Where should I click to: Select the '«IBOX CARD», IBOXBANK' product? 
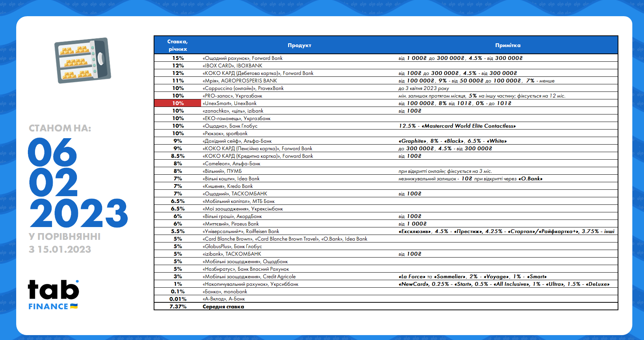232,66
